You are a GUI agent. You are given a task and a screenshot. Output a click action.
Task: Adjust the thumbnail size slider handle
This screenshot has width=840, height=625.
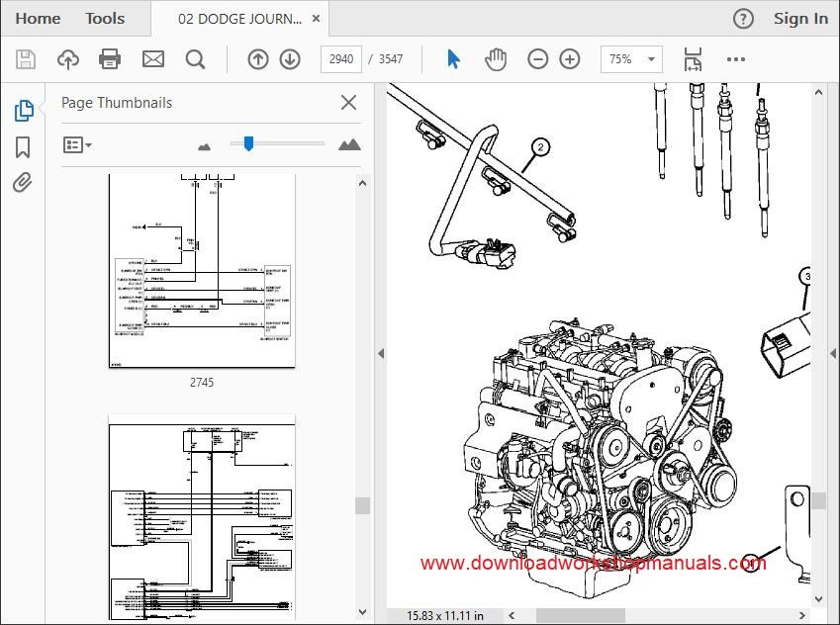point(248,143)
